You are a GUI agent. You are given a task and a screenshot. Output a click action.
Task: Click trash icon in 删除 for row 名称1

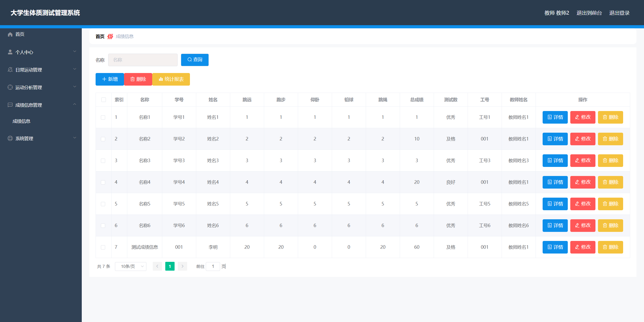coord(605,117)
